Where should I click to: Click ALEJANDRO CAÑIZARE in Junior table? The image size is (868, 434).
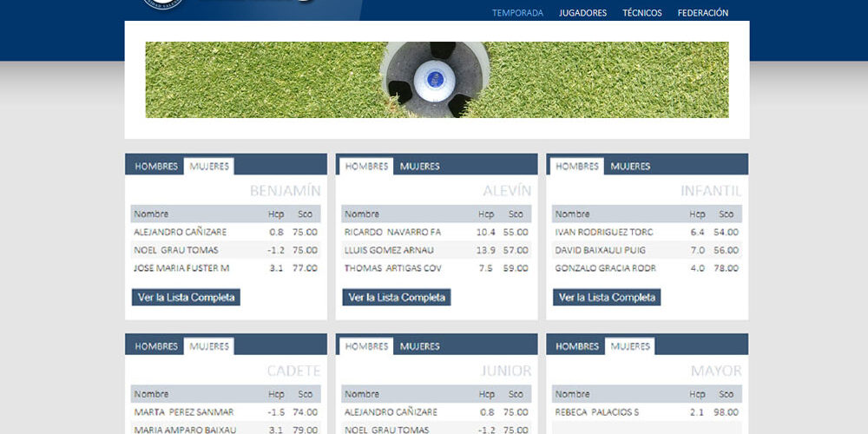click(391, 411)
